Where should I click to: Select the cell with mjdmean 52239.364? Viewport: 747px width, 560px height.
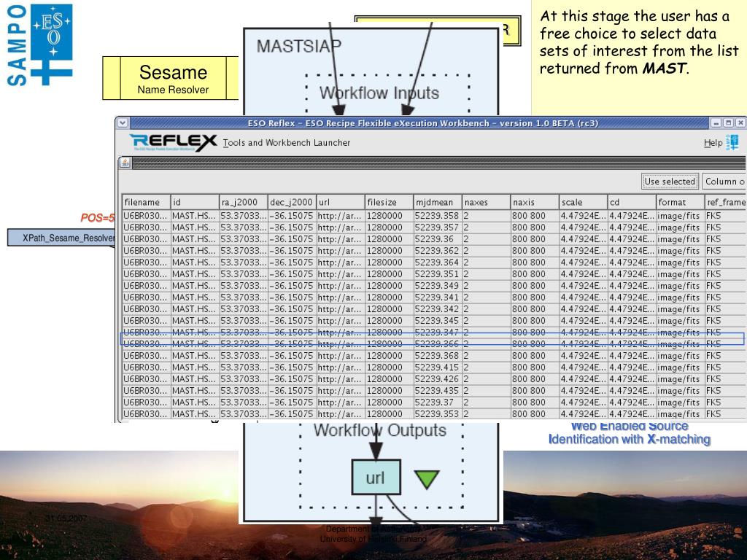(438, 262)
